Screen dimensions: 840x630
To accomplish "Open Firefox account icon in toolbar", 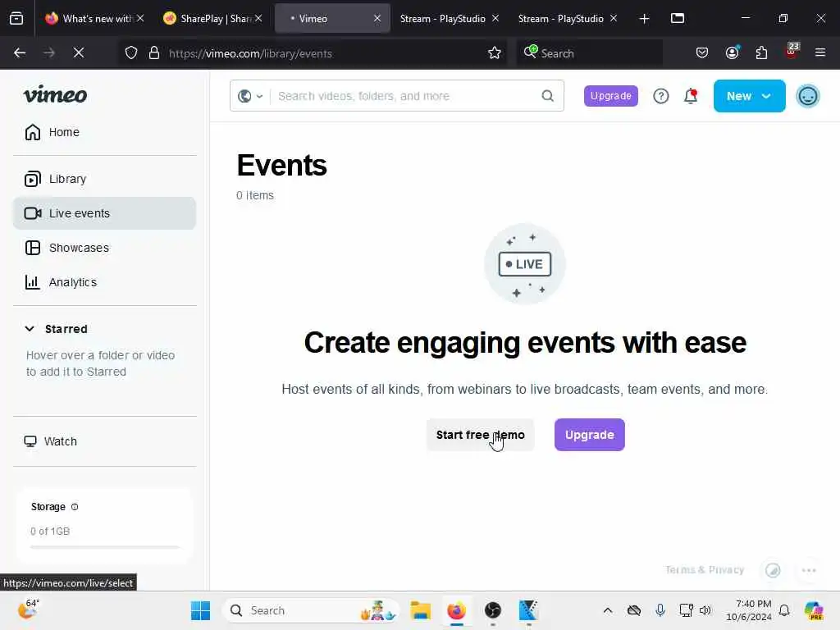I will (x=732, y=52).
